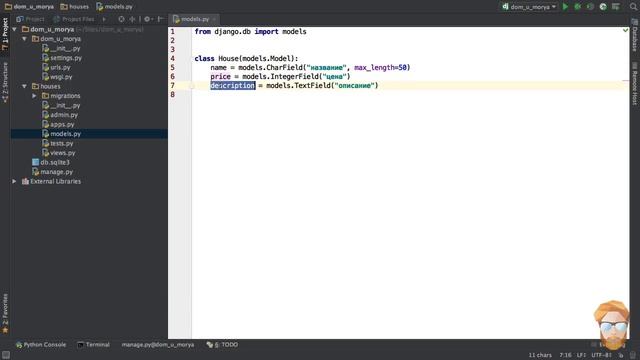
Task: Open the project structure icon in top toolbar
Action: point(616,7)
